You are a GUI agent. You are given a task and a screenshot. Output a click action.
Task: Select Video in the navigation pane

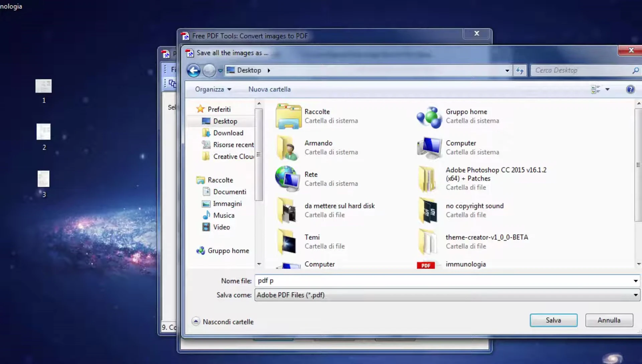[x=221, y=227]
